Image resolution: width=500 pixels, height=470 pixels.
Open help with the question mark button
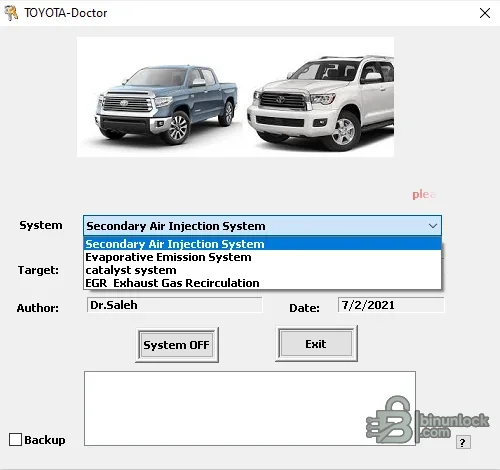click(x=463, y=442)
